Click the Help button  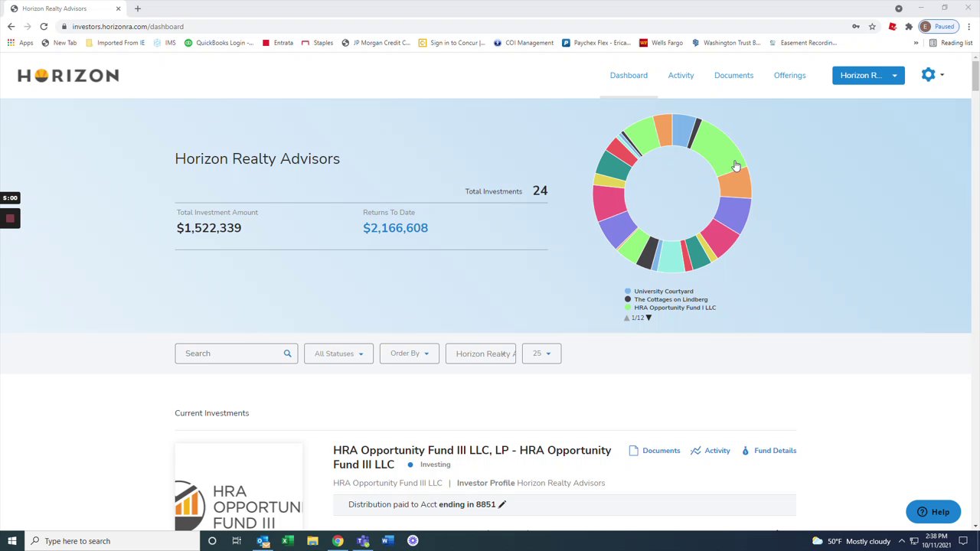933,512
